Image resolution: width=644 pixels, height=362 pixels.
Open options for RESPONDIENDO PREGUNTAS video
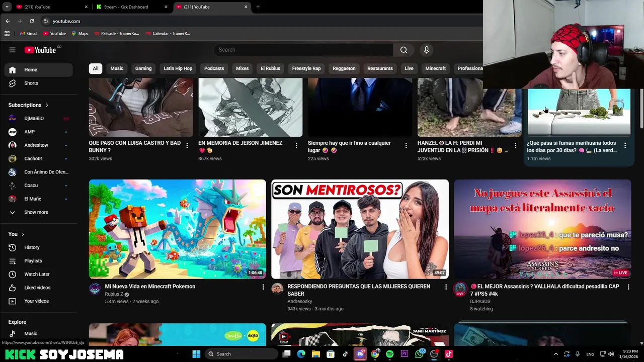point(445,287)
